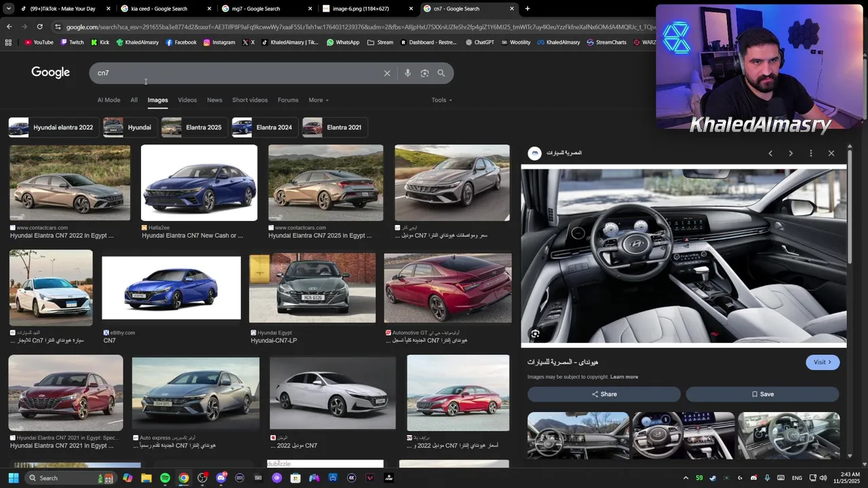Close the image preview panel

coord(831,153)
